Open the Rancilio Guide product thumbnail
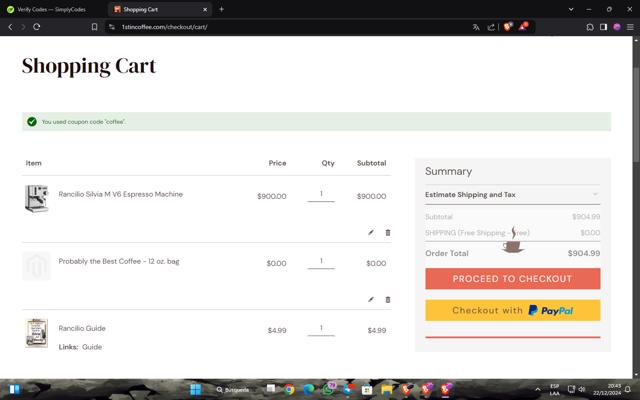 pos(36,333)
